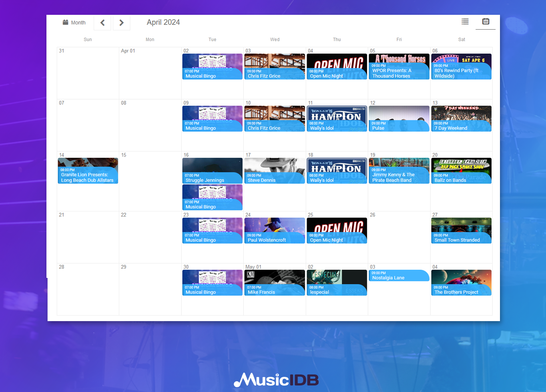Open 7 Day Weekend event
The width and height of the screenshot is (546, 392).
coord(462,119)
